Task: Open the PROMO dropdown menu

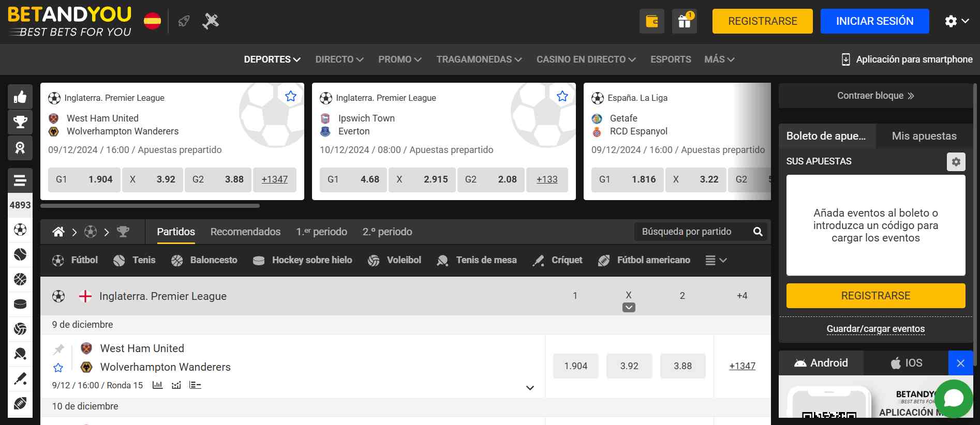Action: click(x=400, y=59)
